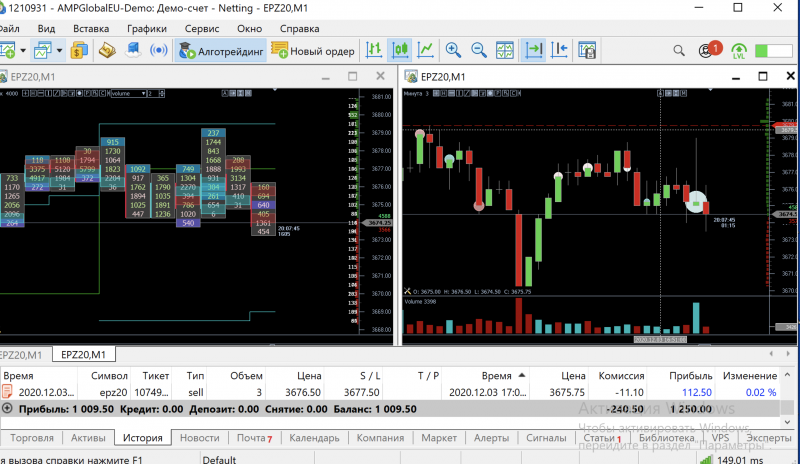This screenshot has height=464, width=800.
Task: Click the zoom out magnifier icon
Action: tap(479, 50)
